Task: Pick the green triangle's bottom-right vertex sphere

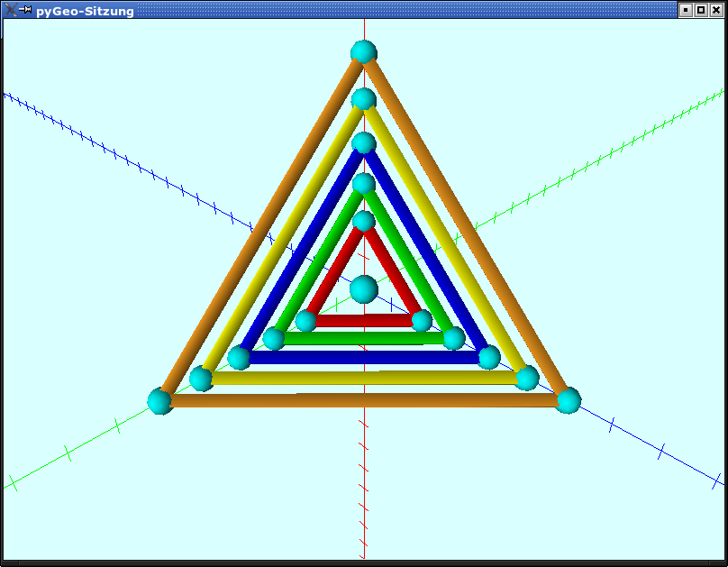Action: coord(454,338)
